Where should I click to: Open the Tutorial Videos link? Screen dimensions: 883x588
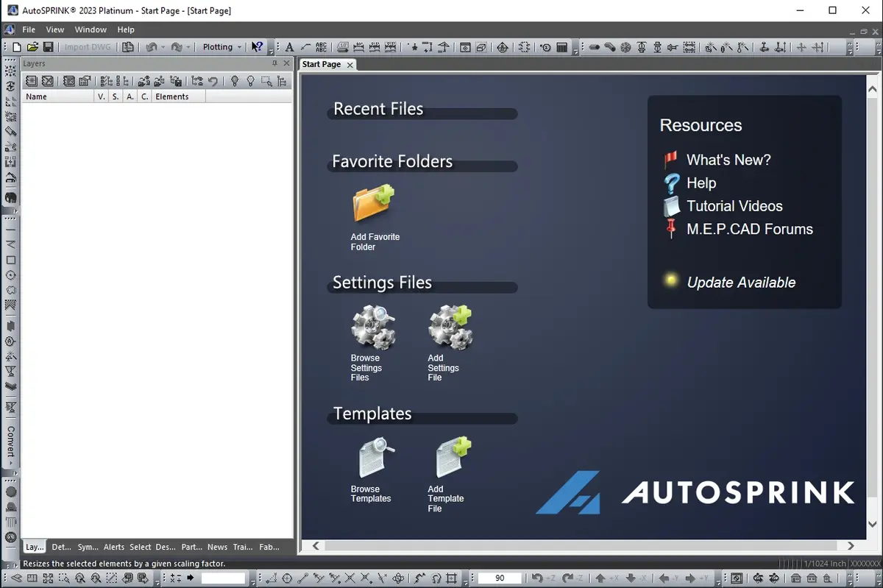click(x=734, y=206)
